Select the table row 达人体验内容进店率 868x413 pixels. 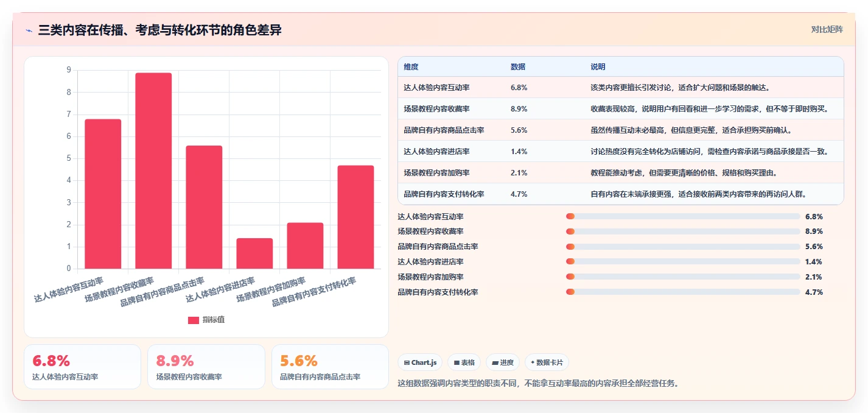(621, 152)
